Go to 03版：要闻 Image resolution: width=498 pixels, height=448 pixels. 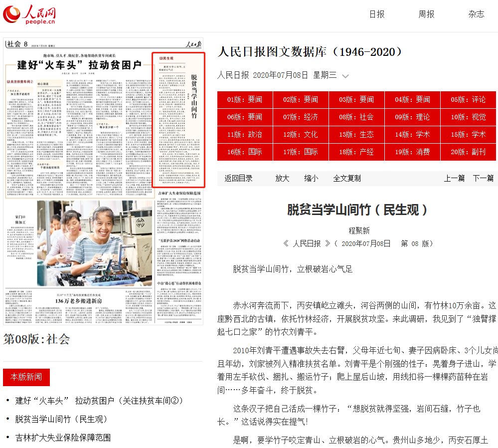(356, 99)
